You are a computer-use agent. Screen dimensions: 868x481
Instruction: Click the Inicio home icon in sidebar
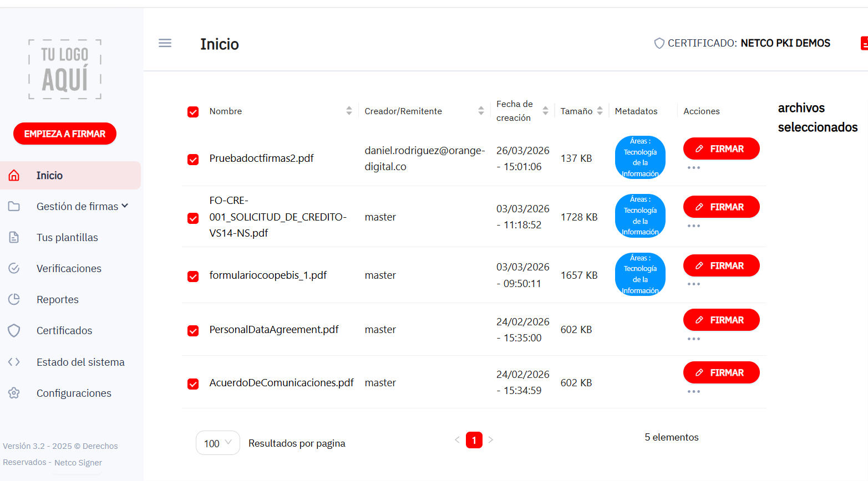click(x=14, y=176)
